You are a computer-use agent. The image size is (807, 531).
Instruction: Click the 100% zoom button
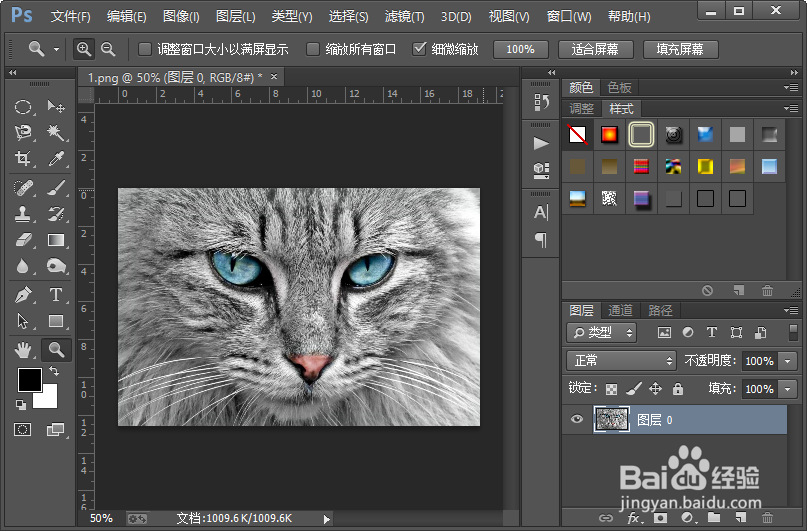(x=520, y=49)
